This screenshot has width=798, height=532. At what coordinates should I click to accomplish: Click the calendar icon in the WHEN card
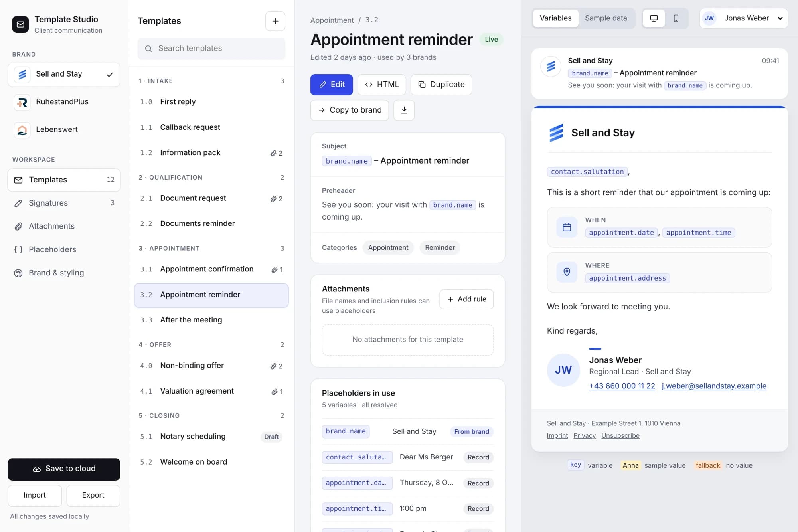coord(567,227)
